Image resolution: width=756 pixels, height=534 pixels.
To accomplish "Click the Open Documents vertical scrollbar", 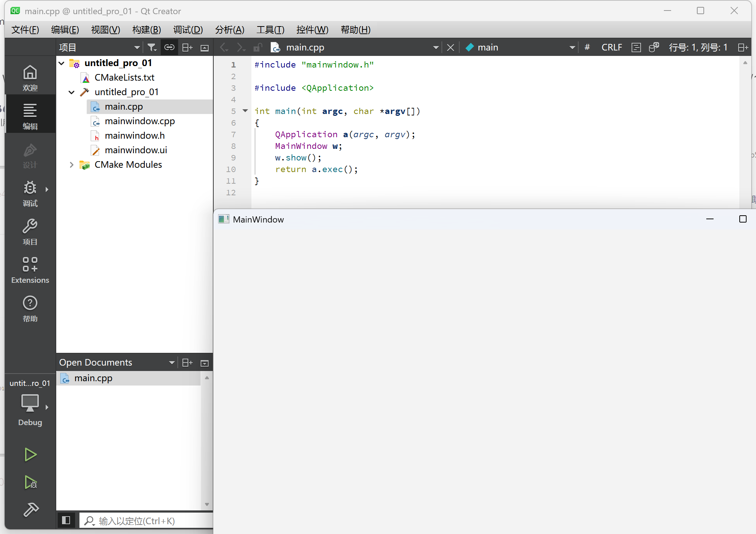I will (207, 441).
